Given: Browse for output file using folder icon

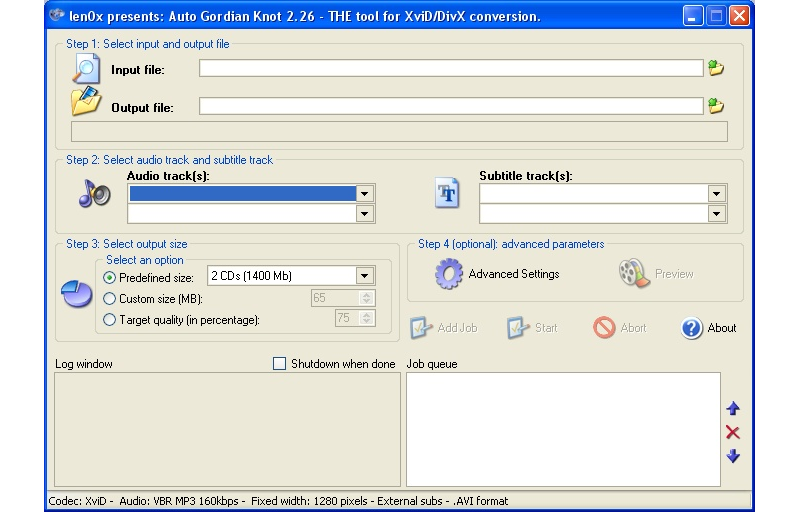Looking at the screenshot, I should click(716, 106).
